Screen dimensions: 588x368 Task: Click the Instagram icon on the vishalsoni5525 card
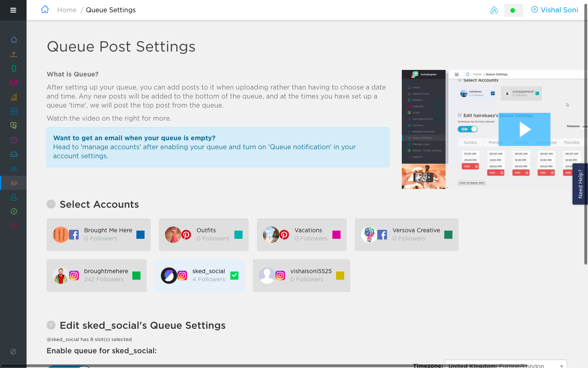click(280, 276)
